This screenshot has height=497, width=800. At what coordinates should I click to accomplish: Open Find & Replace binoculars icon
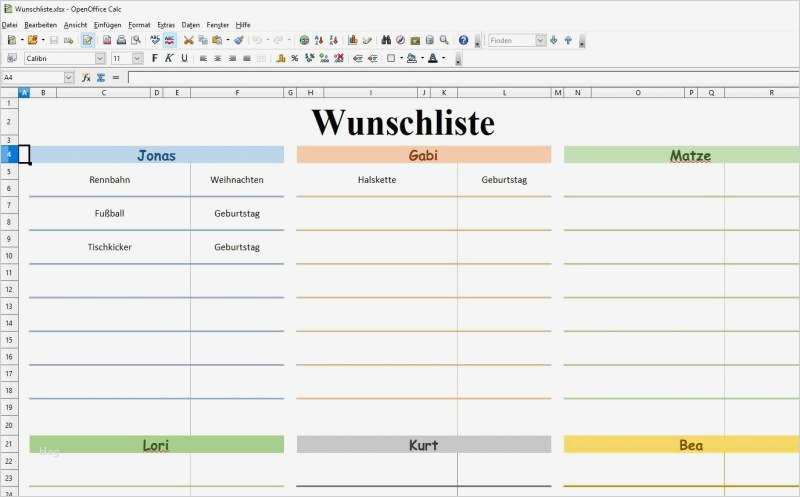click(x=386, y=40)
